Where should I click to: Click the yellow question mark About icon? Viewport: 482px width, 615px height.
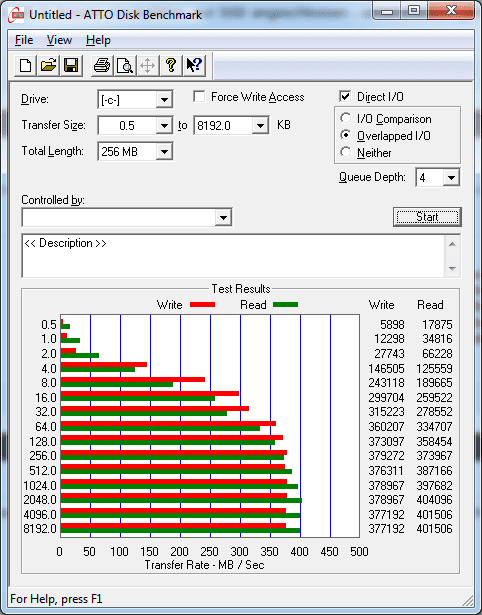point(171,65)
